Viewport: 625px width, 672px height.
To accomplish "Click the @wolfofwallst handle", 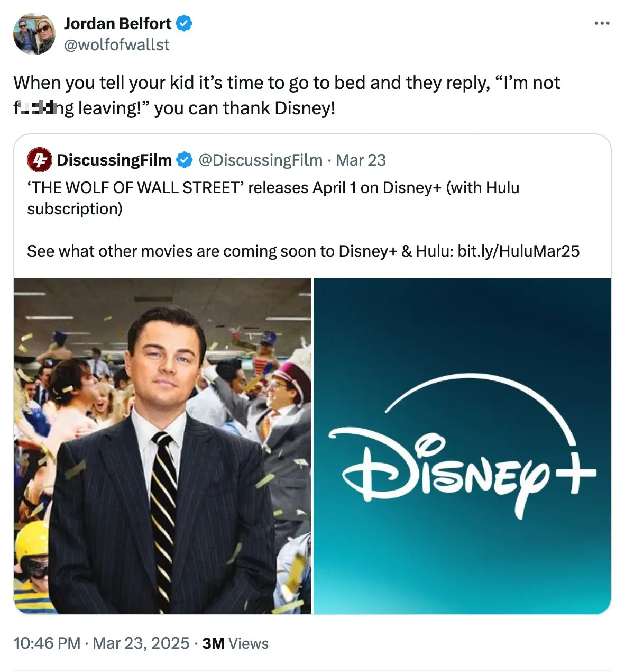I will tap(116, 45).
